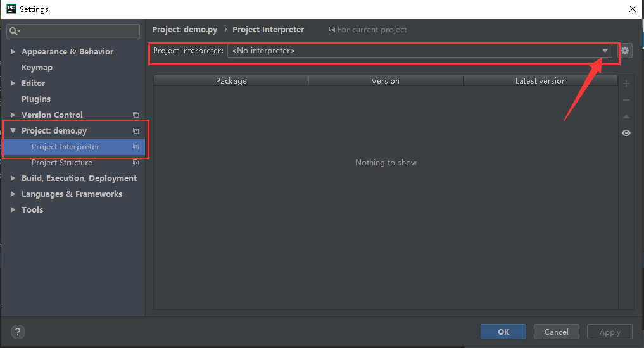This screenshot has width=644, height=348.
Task: Click the copy icon beside Project: demo.py
Action: click(x=136, y=130)
